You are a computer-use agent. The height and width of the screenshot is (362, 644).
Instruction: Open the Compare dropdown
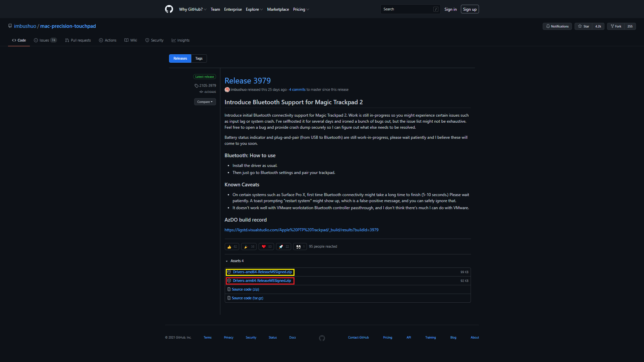coord(205,102)
